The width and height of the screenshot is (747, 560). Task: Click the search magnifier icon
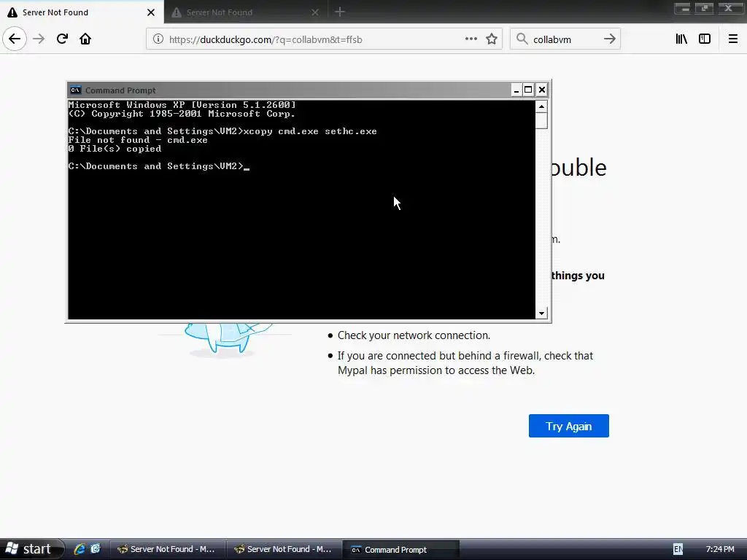click(522, 39)
